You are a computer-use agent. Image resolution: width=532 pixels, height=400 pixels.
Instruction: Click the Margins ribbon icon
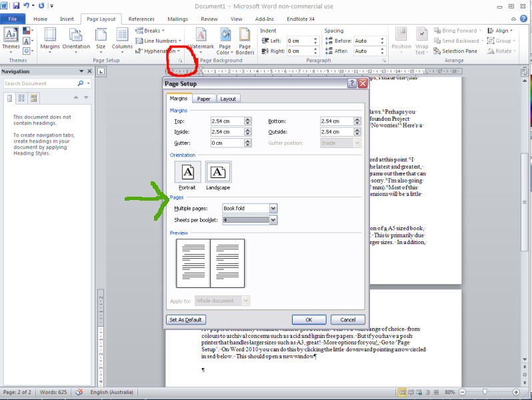[50, 40]
